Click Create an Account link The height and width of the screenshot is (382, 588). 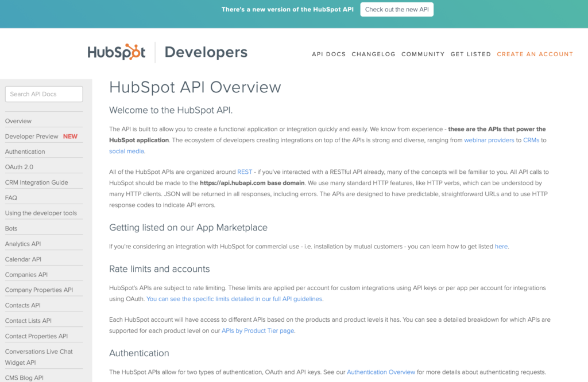coord(535,54)
